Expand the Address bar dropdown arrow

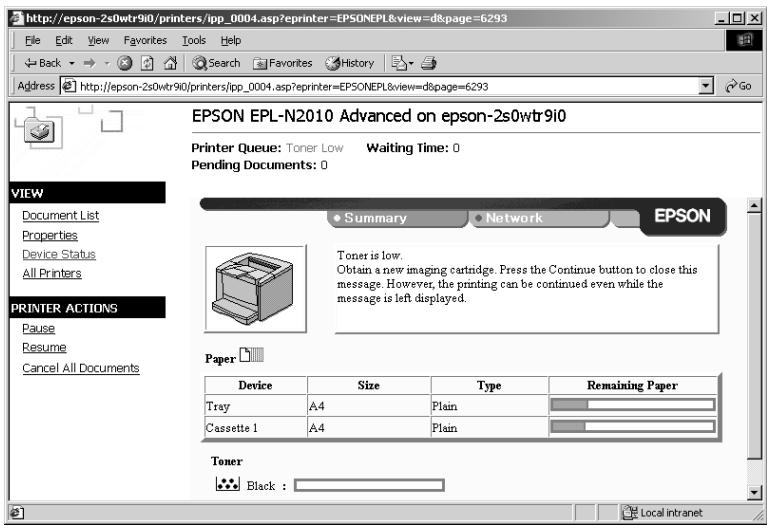(x=705, y=87)
